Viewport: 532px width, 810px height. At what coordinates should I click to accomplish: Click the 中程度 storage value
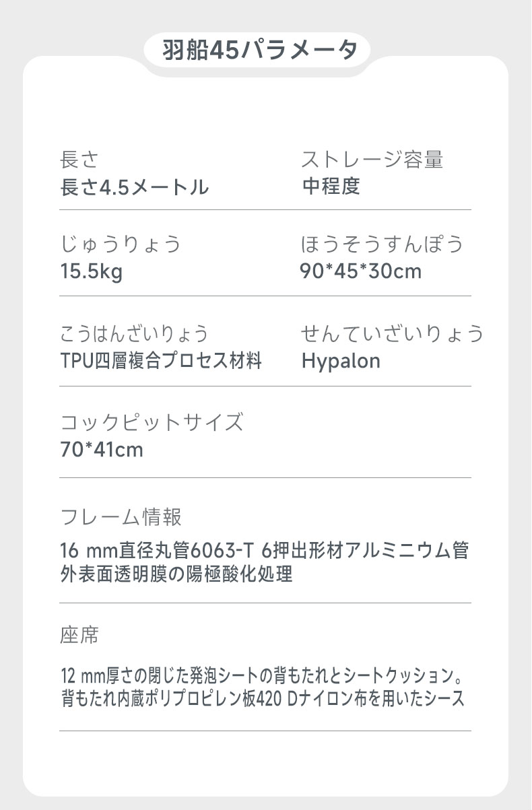[331, 186]
